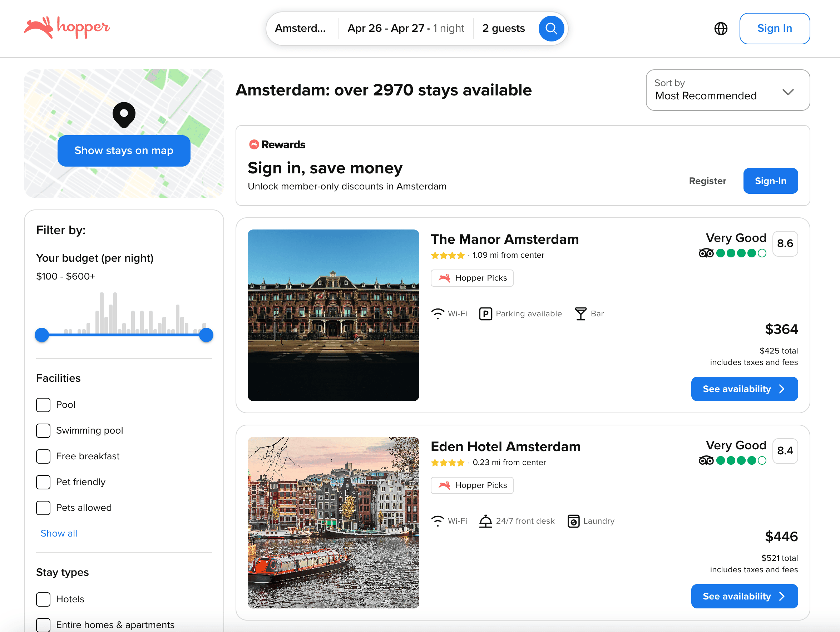Click the 24/7 front desk bell icon

(485, 521)
